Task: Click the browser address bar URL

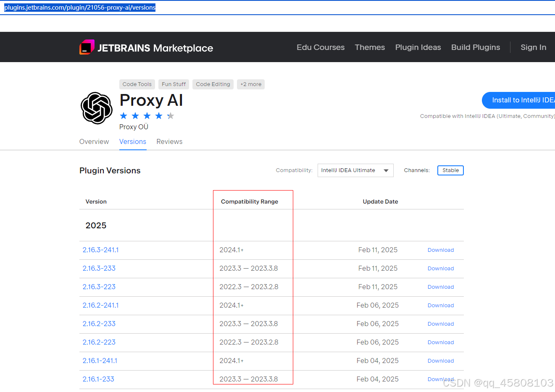Action: [x=80, y=8]
